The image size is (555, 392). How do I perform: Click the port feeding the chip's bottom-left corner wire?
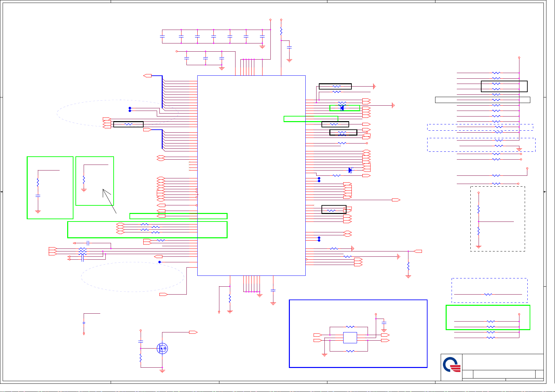(164, 294)
